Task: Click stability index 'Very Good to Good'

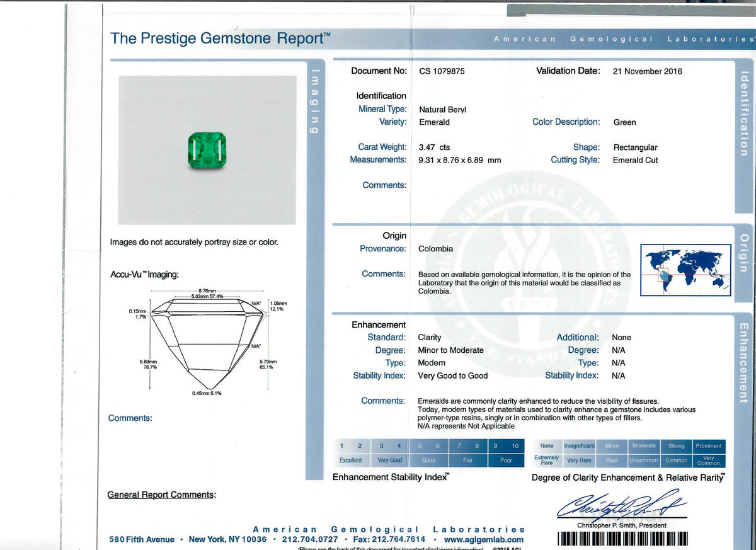Action: pyautogui.click(x=453, y=375)
